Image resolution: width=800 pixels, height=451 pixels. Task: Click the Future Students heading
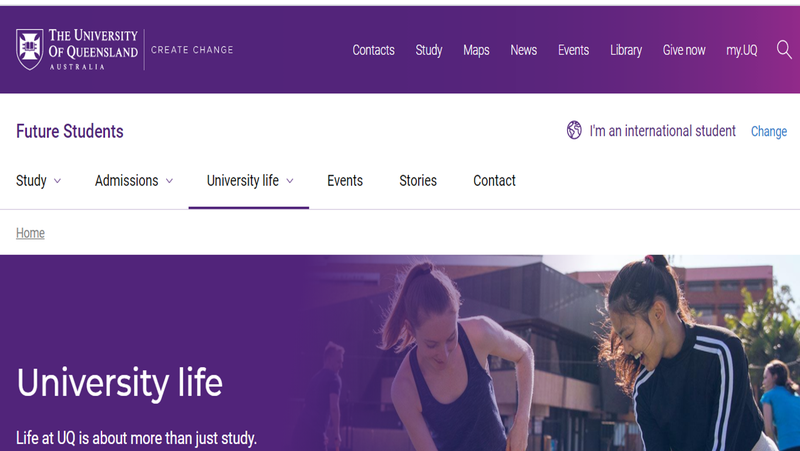(69, 131)
